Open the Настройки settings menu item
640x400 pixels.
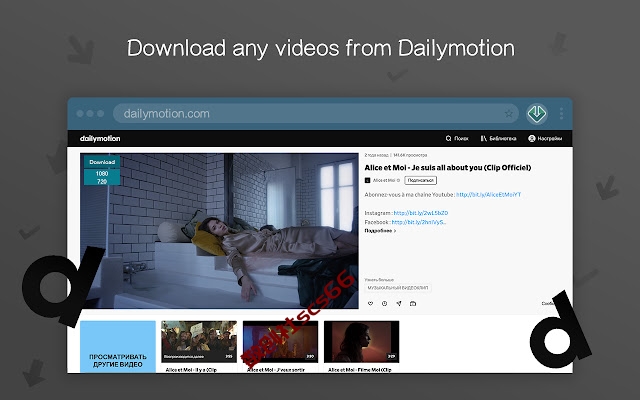pyautogui.click(x=545, y=138)
